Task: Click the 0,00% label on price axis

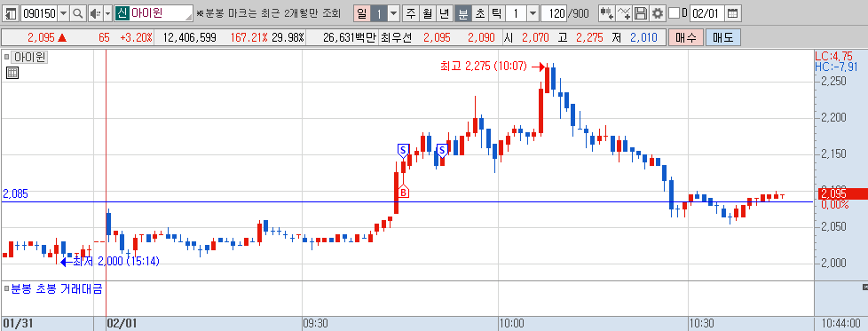Action: (x=835, y=205)
